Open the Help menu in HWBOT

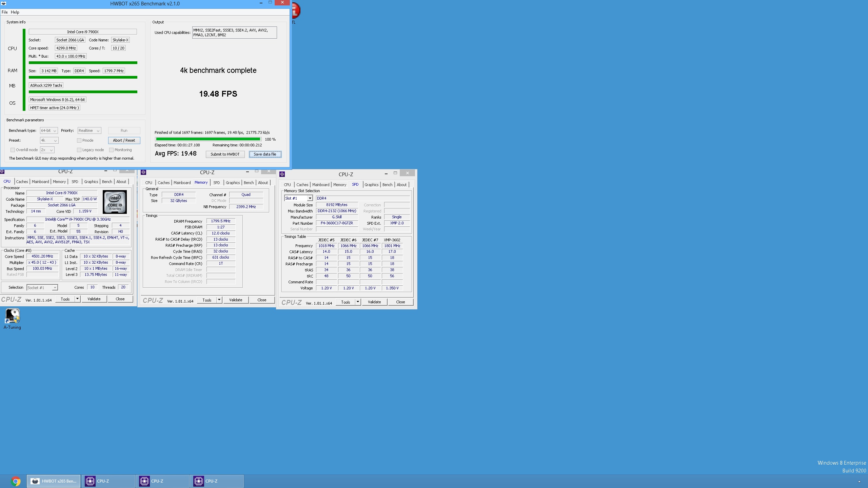(15, 12)
